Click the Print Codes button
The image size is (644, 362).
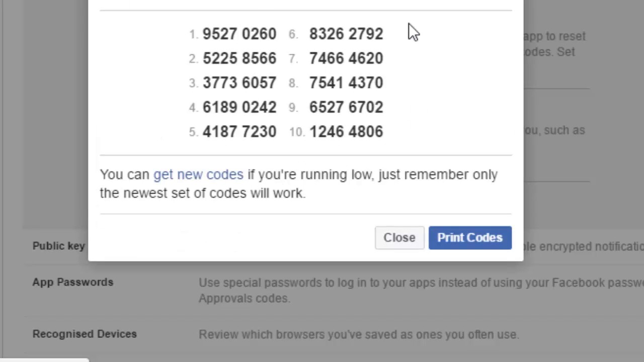click(x=470, y=238)
